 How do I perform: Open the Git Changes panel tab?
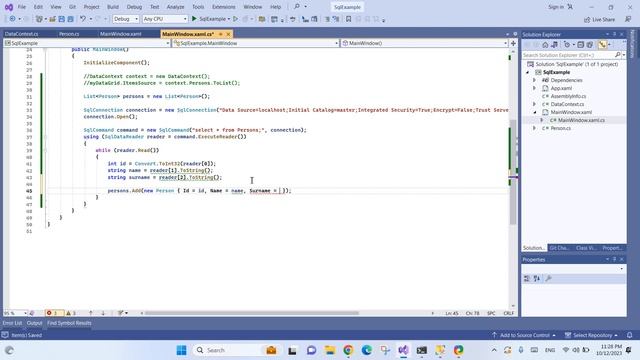[x=559, y=248]
